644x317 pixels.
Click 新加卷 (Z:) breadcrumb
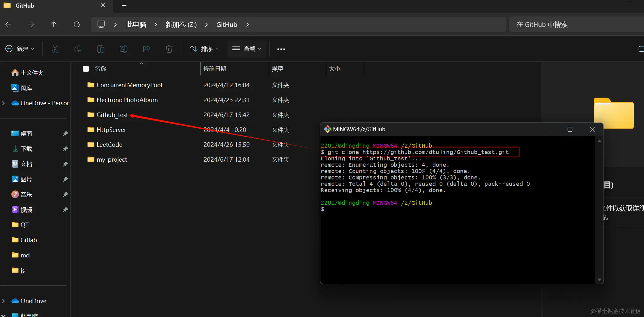point(181,24)
